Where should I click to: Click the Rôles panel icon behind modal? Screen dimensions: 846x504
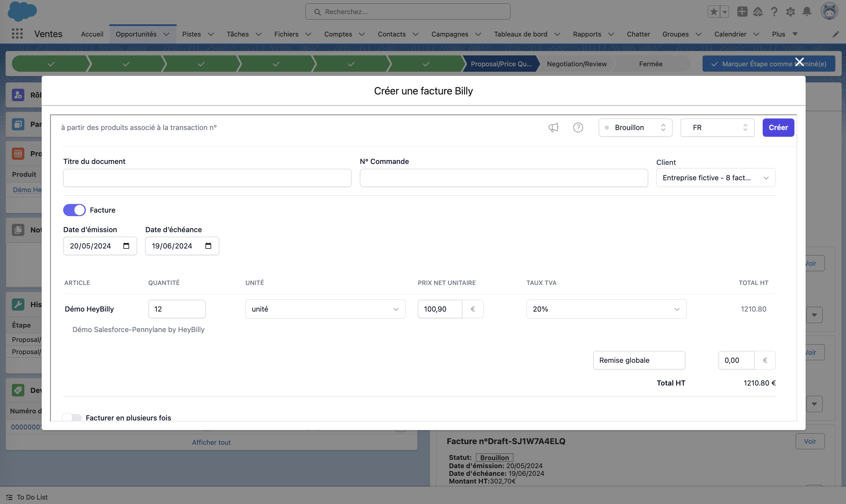pyautogui.click(x=18, y=95)
